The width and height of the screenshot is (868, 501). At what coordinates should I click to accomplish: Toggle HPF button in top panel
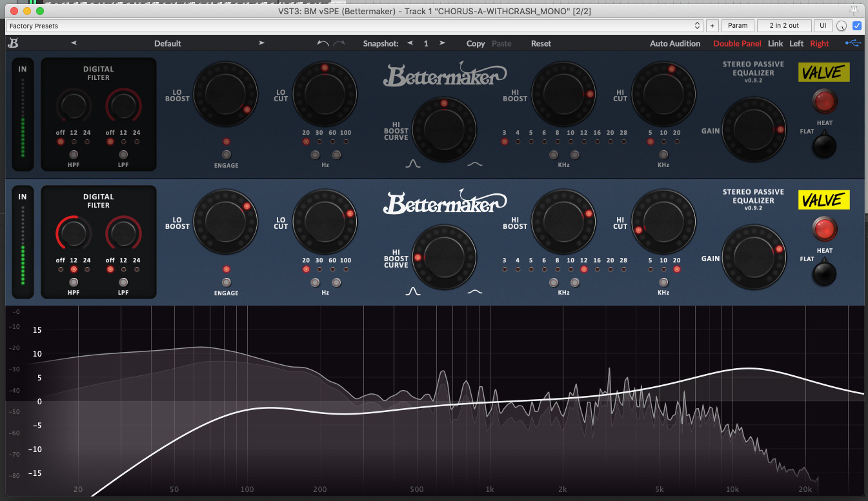[x=74, y=155]
